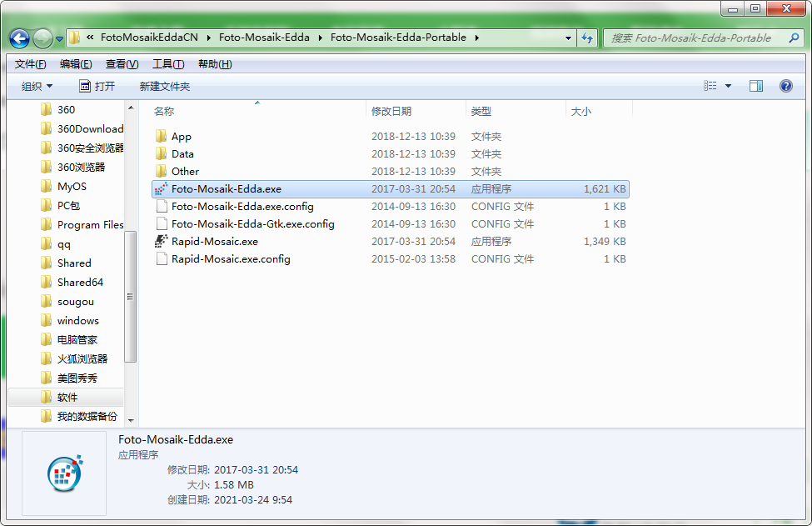Select PC包 folder in tree
The width and height of the screenshot is (812, 526).
tap(60, 205)
